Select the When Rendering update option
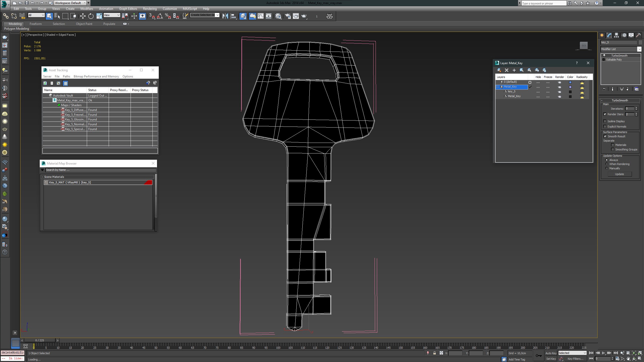644x362 pixels. click(607, 164)
